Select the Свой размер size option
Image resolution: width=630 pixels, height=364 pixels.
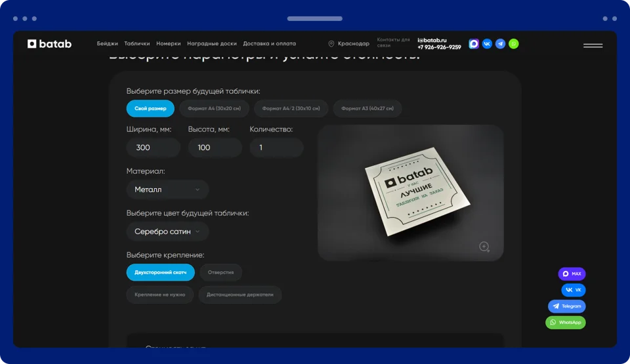click(150, 108)
